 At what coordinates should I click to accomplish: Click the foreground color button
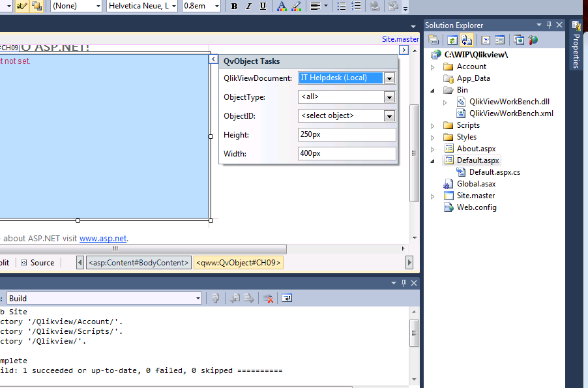tap(281, 7)
